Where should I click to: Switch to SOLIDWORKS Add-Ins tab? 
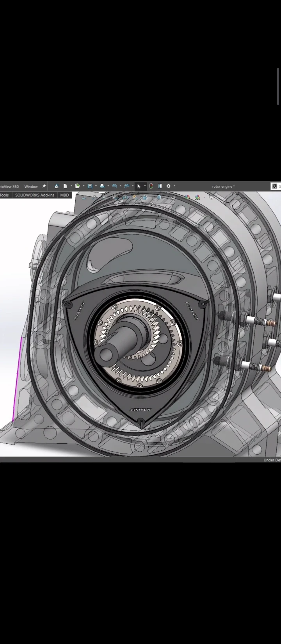pos(35,195)
